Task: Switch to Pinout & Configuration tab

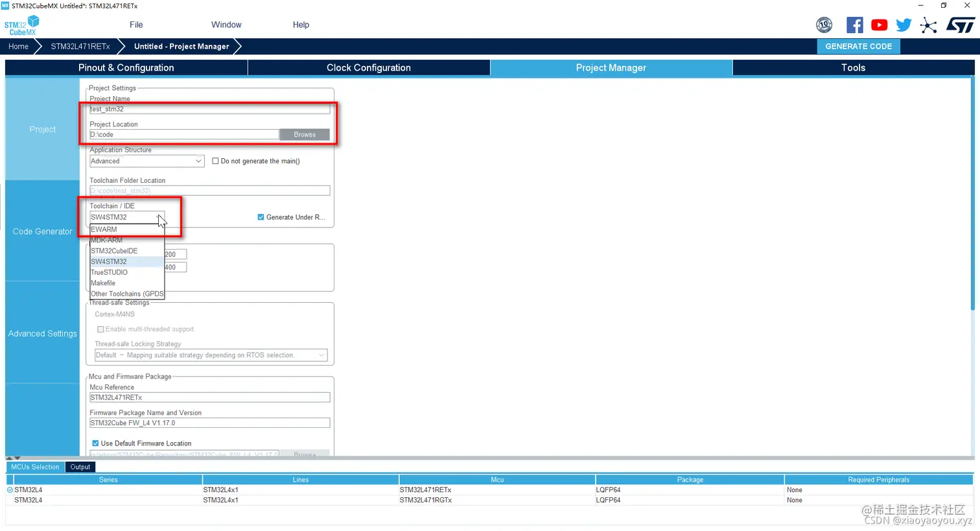Action: coord(126,67)
